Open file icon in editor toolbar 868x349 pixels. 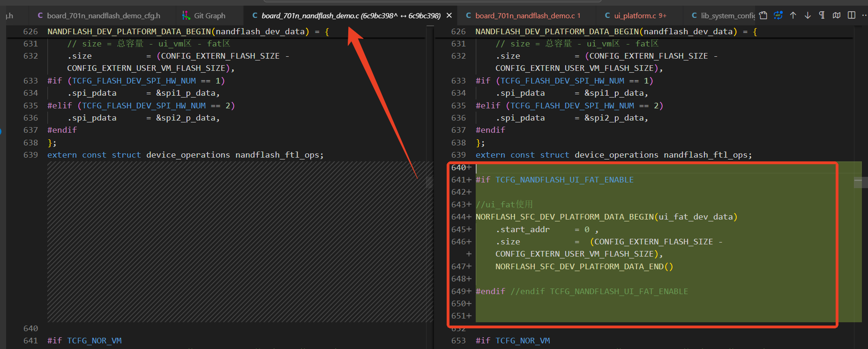coord(763,15)
